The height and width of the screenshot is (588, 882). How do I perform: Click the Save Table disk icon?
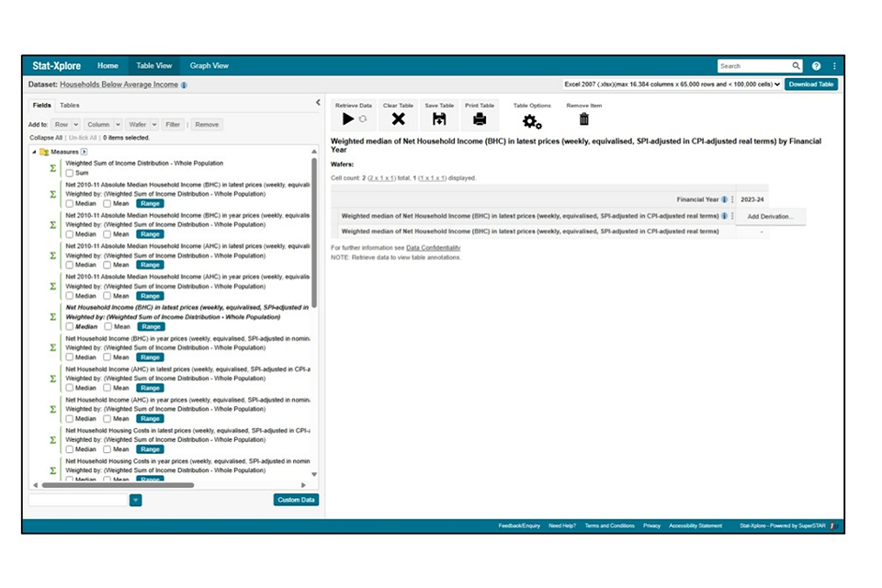point(439,119)
